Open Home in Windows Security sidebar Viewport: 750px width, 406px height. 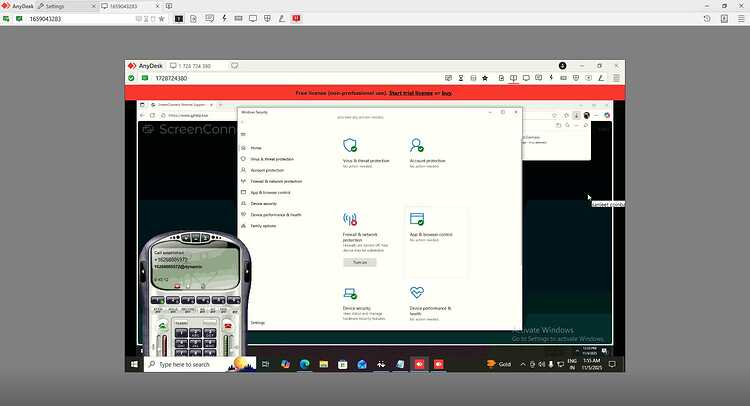tap(256, 148)
